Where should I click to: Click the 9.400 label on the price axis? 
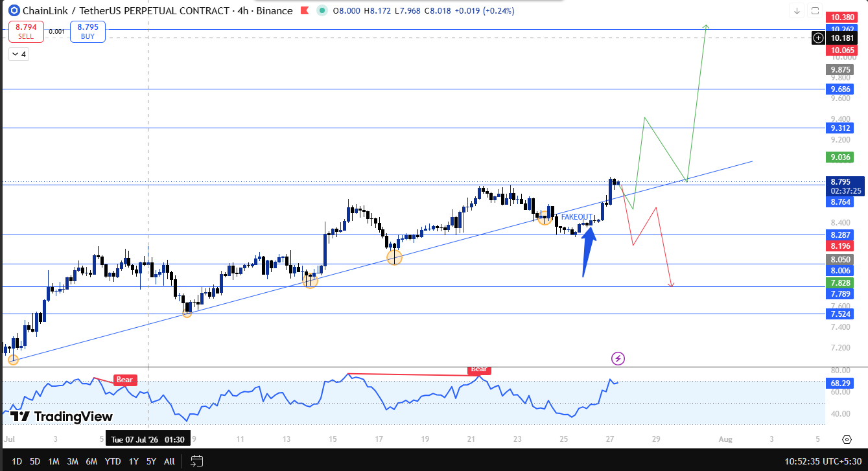click(x=840, y=119)
